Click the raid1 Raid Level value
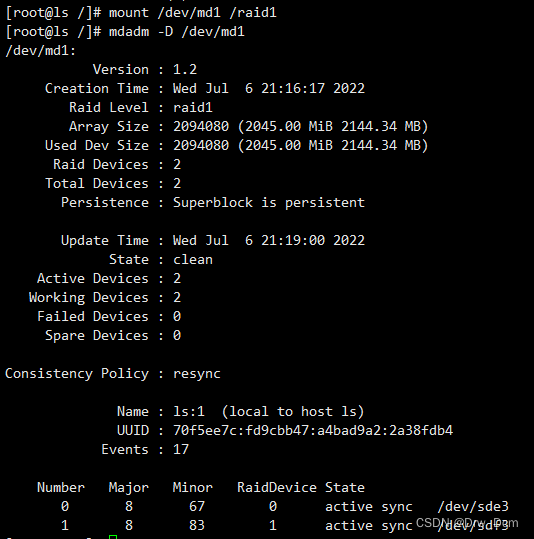Image resolution: width=534 pixels, height=539 pixels. pyautogui.click(x=193, y=108)
